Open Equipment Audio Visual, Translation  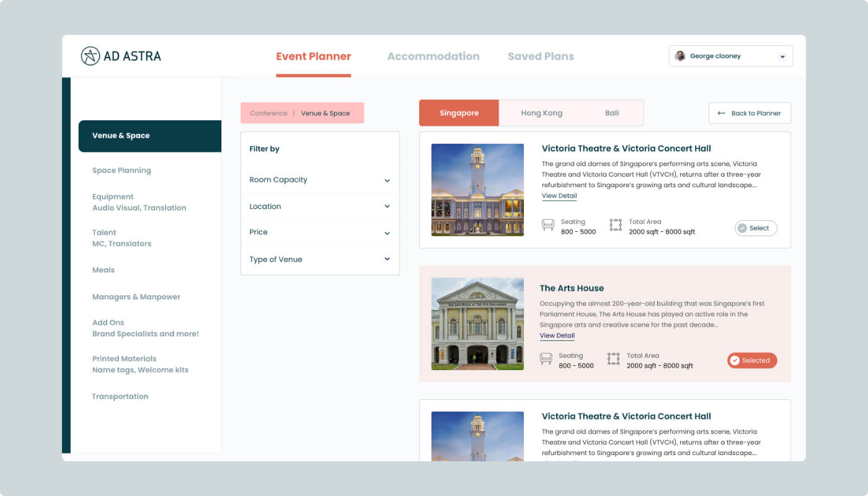click(x=139, y=202)
